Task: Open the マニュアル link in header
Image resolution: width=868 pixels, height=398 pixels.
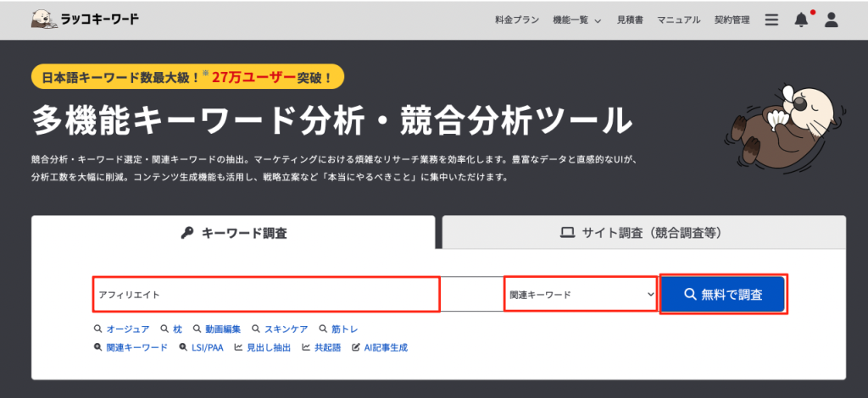Action: (680, 19)
